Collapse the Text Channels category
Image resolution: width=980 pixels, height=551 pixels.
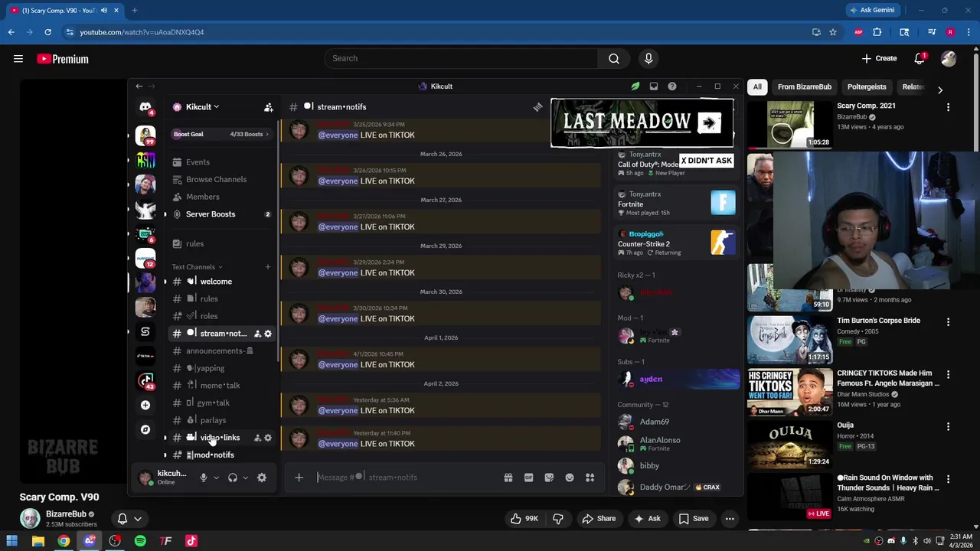tap(197, 267)
